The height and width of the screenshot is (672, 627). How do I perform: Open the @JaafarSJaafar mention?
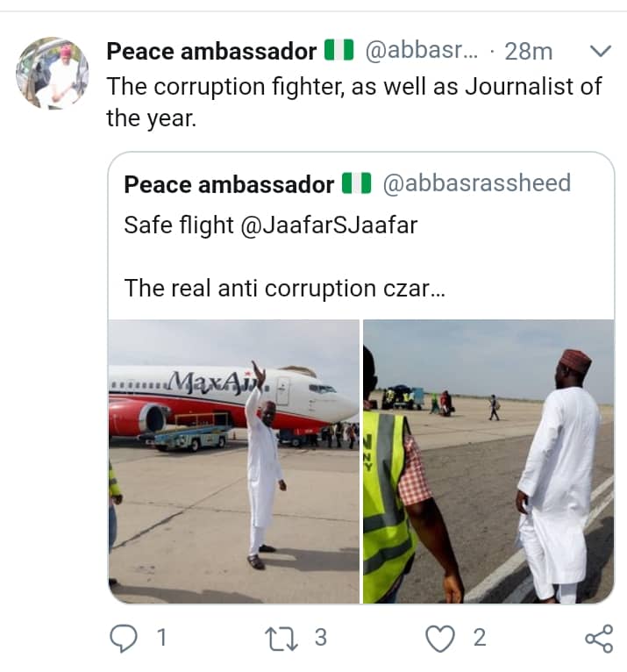(324, 225)
